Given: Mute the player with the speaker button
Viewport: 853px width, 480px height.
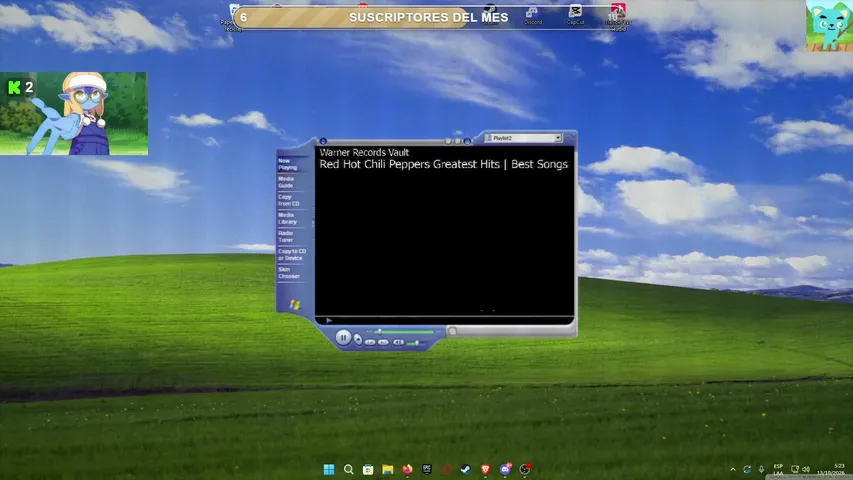Looking at the screenshot, I should point(398,342).
